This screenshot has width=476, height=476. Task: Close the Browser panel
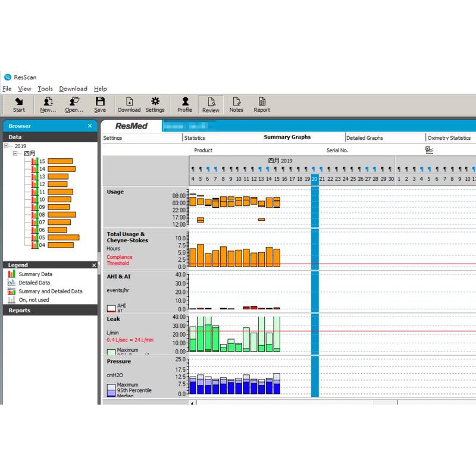(90, 126)
